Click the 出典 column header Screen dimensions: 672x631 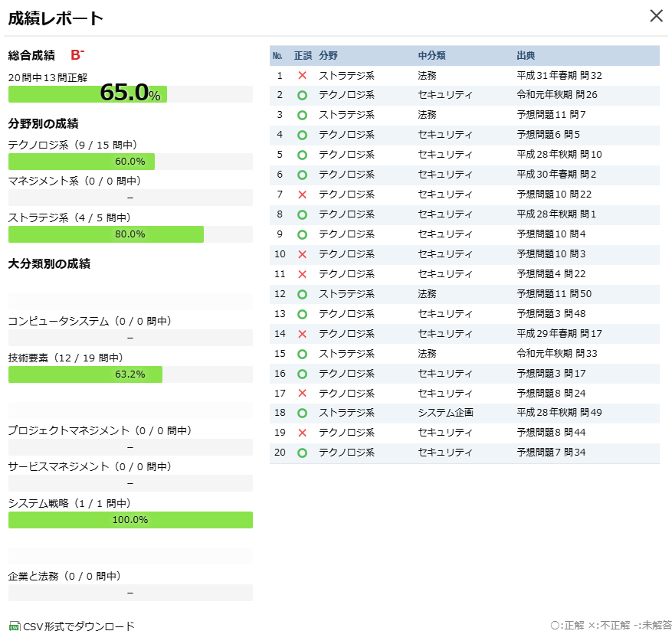[x=525, y=54]
